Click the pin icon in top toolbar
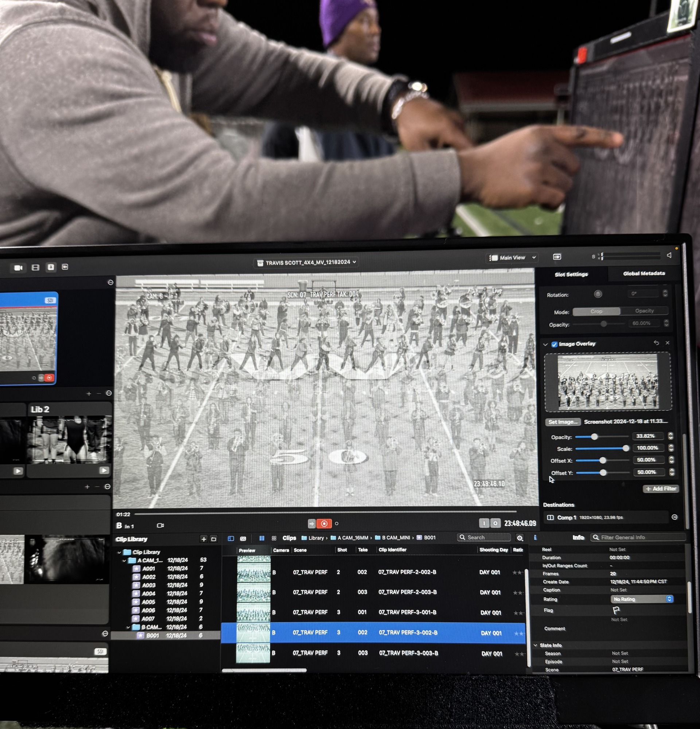Image resolution: width=700 pixels, height=729 pixels. click(51, 267)
